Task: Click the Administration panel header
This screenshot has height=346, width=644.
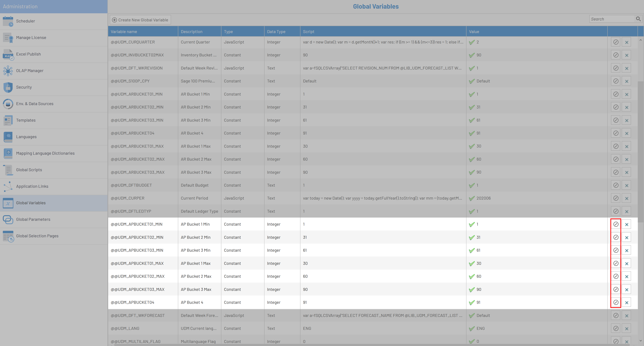Action: coord(54,6)
